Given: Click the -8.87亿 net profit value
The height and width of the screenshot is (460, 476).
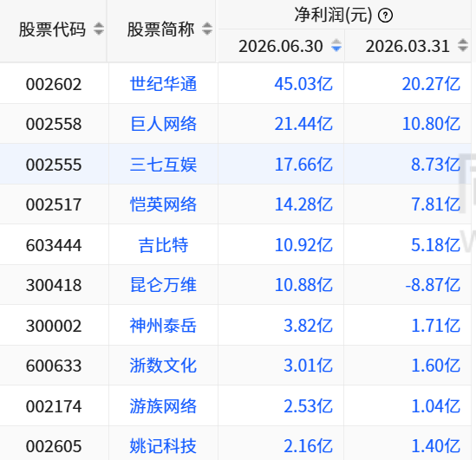Looking at the screenshot, I should [433, 285].
